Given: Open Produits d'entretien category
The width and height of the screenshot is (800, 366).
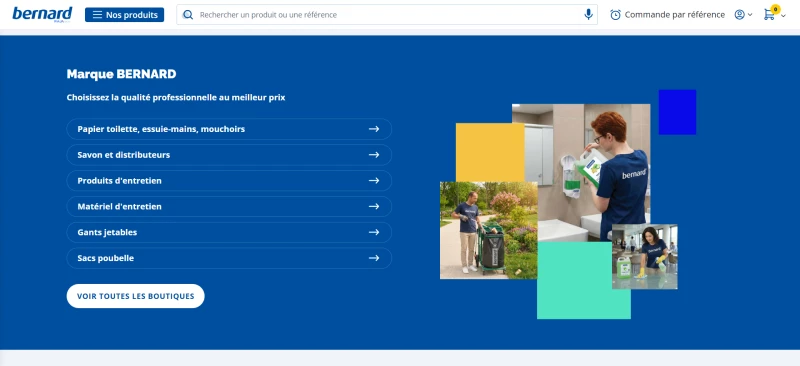Looking at the screenshot, I should [229, 181].
